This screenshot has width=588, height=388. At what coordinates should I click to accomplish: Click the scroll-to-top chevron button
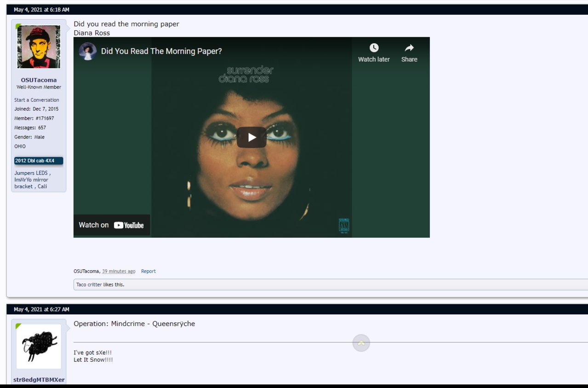coord(361,343)
